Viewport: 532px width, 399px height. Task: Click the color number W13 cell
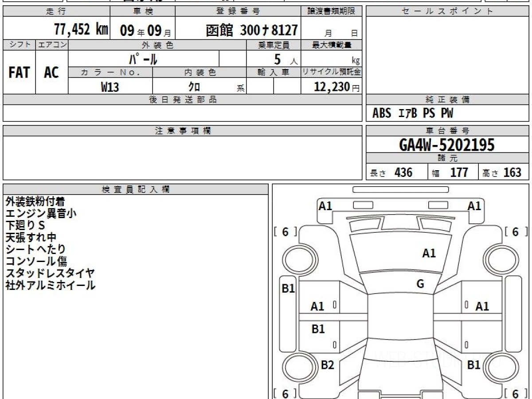point(110,87)
